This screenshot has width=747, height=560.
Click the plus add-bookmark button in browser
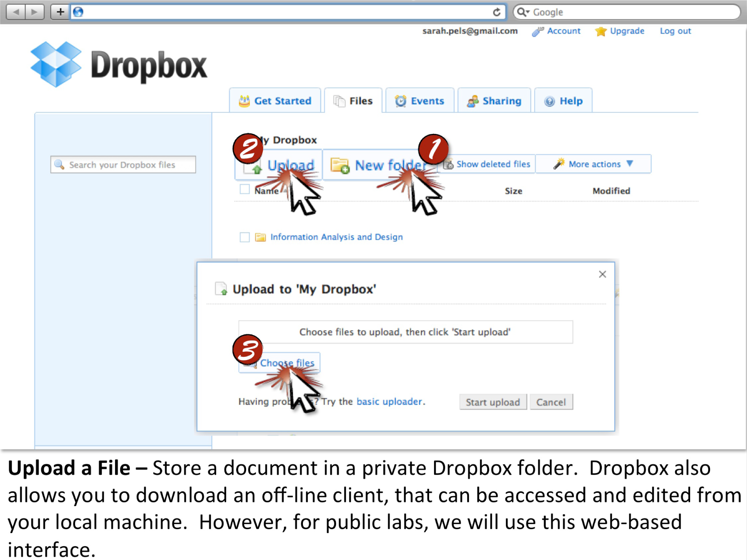(x=60, y=12)
